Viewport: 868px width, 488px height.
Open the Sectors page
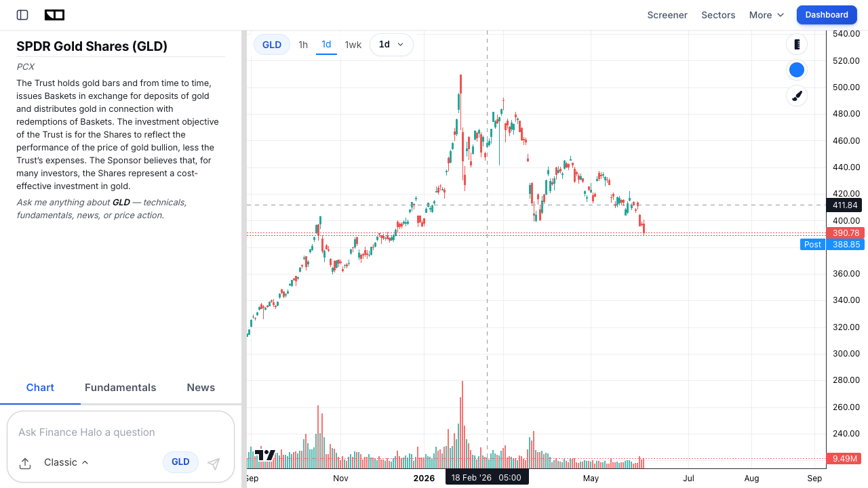point(718,15)
